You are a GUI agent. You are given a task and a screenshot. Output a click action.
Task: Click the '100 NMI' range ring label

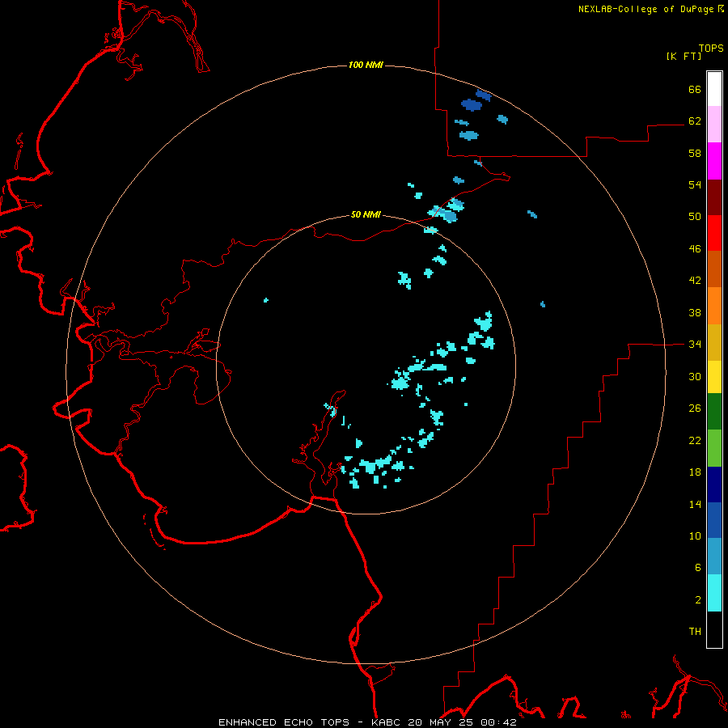click(x=366, y=65)
